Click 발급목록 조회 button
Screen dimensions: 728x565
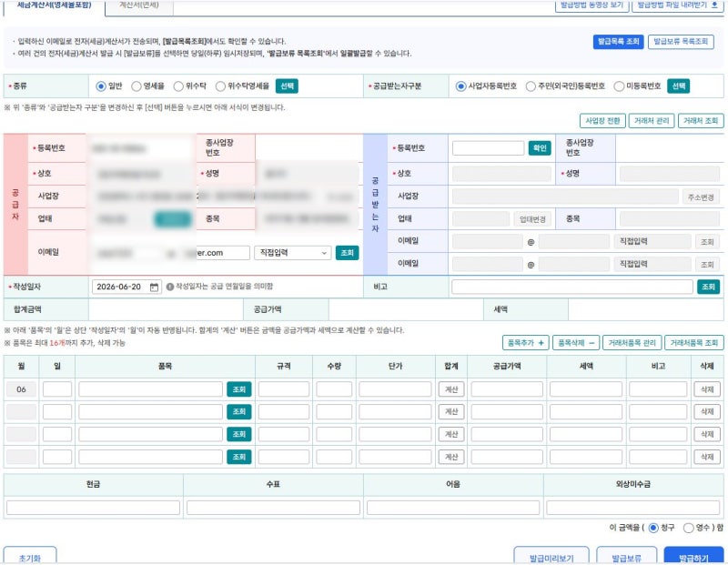[619, 42]
